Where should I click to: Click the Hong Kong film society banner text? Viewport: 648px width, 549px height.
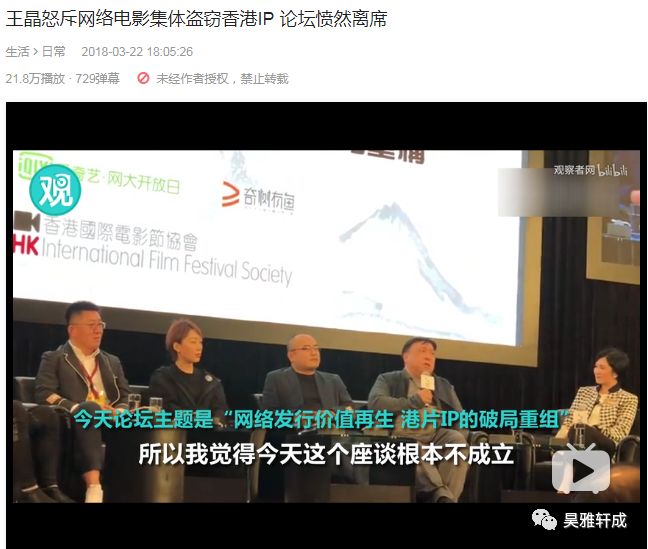tap(153, 252)
